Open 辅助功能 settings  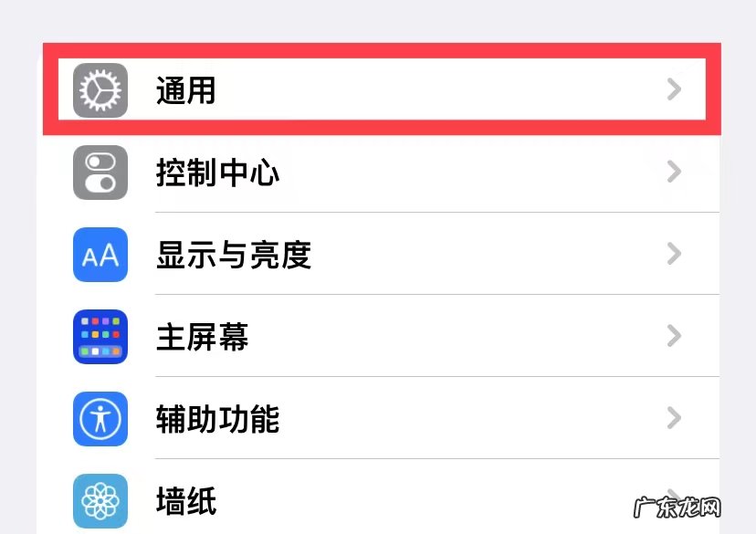(365, 418)
